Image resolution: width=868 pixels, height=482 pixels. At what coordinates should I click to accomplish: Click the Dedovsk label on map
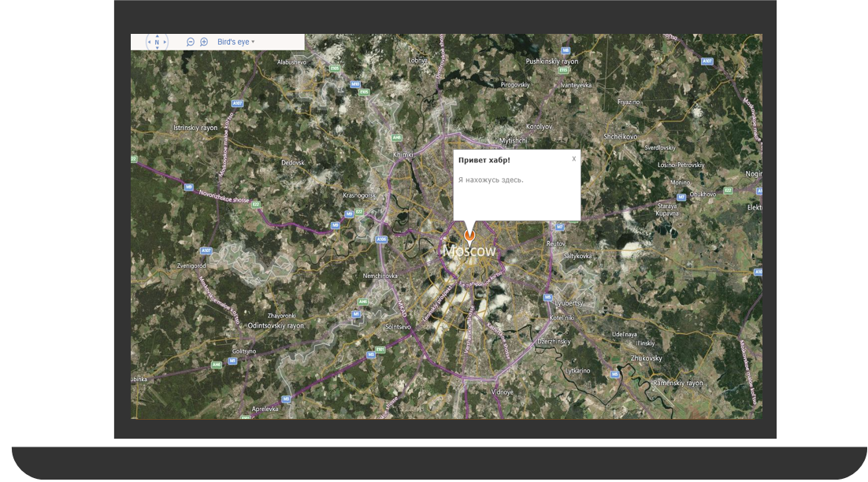point(293,163)
